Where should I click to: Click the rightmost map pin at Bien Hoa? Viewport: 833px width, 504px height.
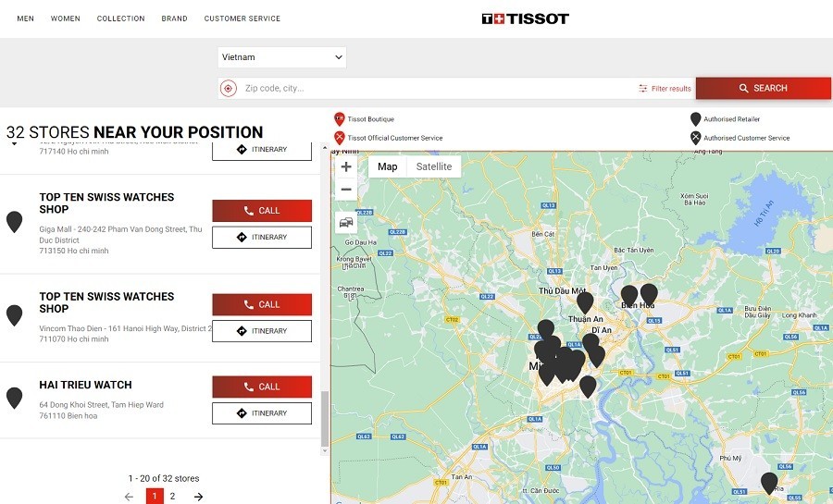[x=649, y=294]
